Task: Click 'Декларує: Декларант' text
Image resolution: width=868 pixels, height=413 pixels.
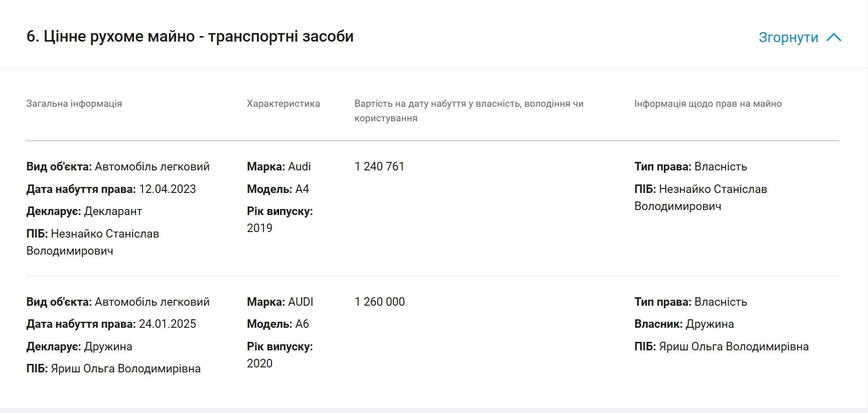Action: coord(84,212)
